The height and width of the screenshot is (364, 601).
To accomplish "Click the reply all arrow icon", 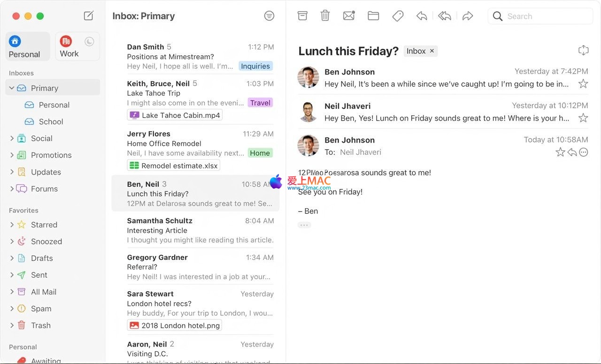I will pyautogui.click(x=444, y=16).
